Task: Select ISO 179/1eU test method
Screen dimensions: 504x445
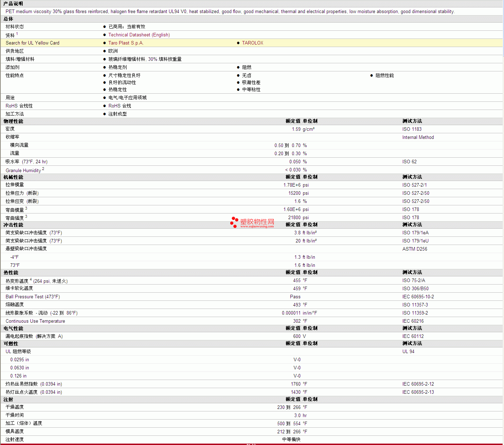Action: pos(415,241)
